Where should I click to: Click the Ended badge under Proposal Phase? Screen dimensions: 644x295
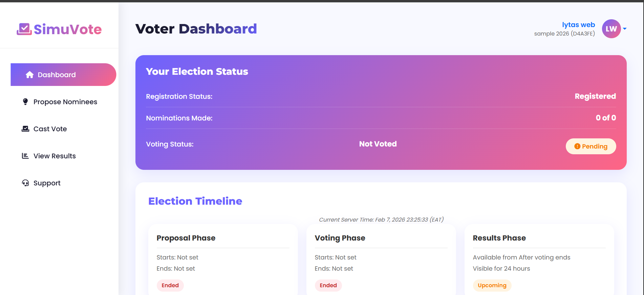pyautogui.click(x=170, y=285)
